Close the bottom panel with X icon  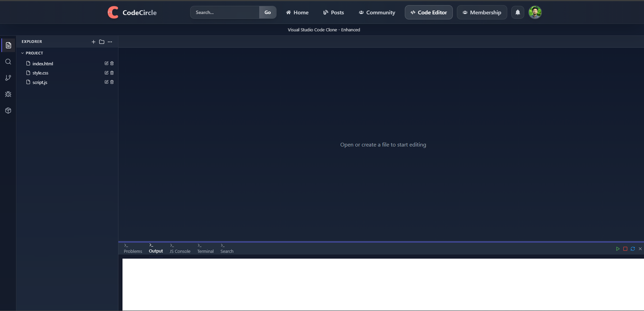click(640, 249)
